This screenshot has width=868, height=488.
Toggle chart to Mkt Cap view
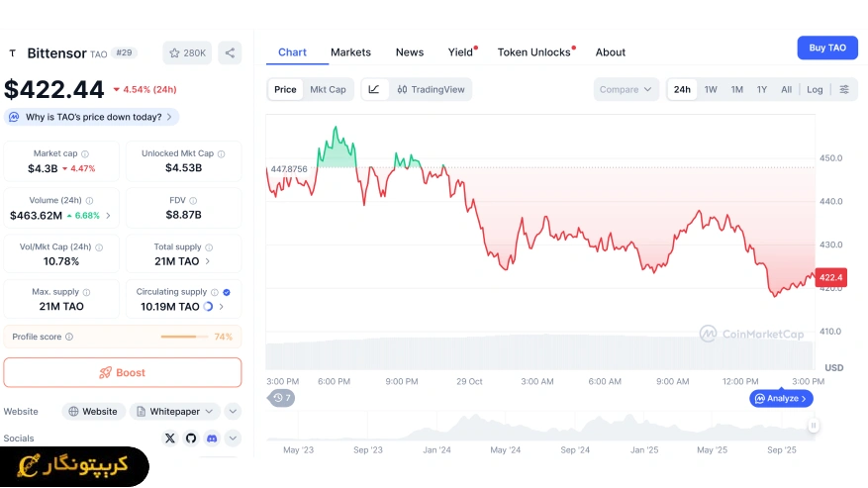pyautogui.click(x=328, y=89)
